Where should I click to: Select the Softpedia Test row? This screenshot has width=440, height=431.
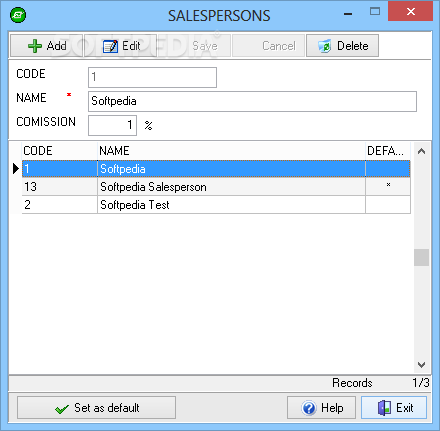216,205
